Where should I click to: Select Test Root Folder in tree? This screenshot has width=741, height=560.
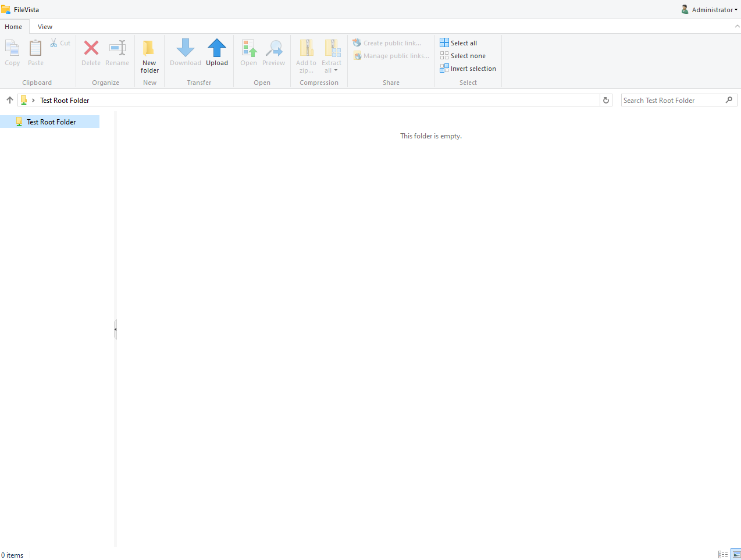tap(50, 122)
